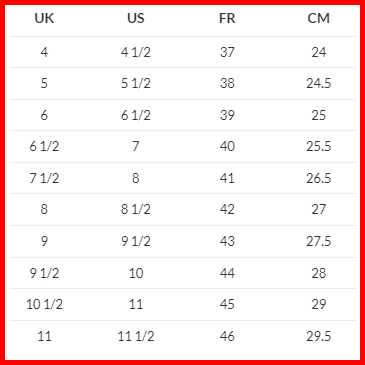This screenshot has height=365, width=365.
Task: Select FR size 41 cell
Action: coord(227,178)
